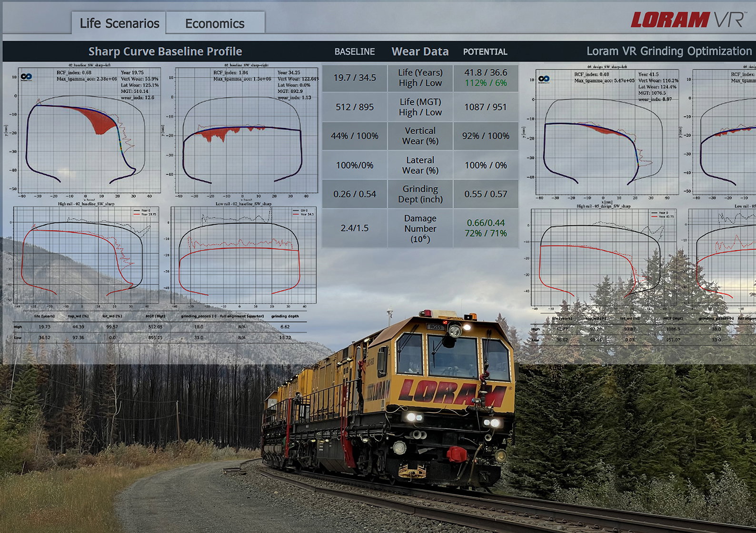Click the 'Loram VR Grinding Optimization' heading
The width and height of the screenshot is (756, 533).
click(x=669, y=51)
